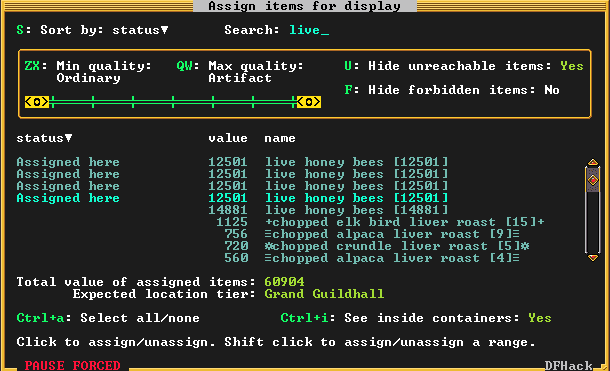
Task: Click the scrollbar thumb handle
Action: (x=593, y=180)
